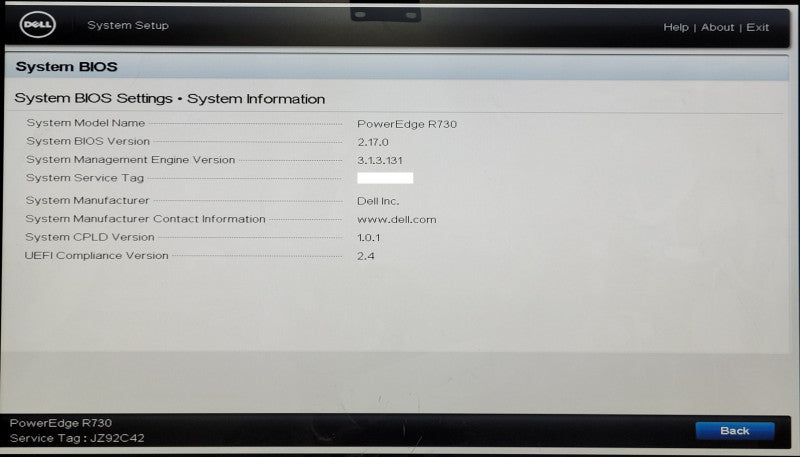This screenshot has height=457, width=800.
Task: Click the blanked-out service tag value field
Action: (385, 178)
